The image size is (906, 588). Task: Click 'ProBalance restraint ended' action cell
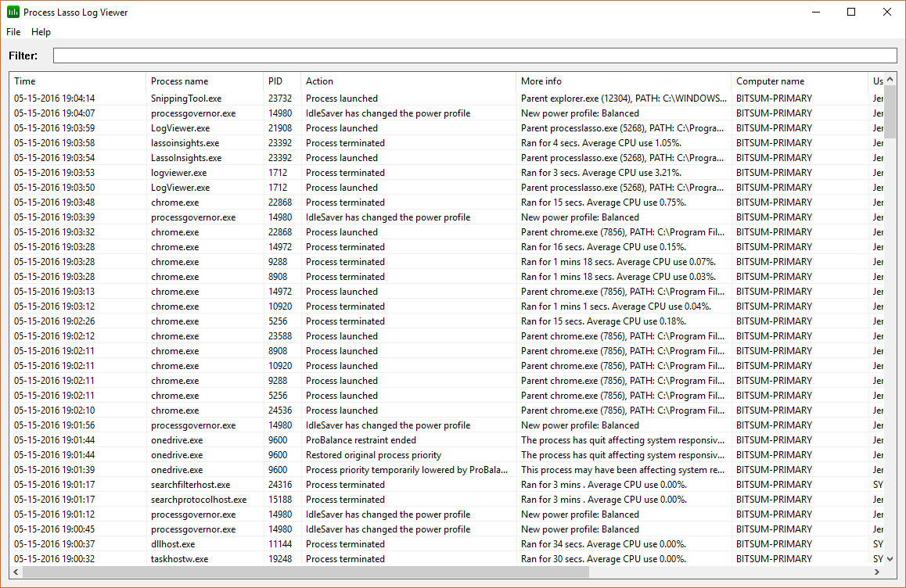coord(361,440)
